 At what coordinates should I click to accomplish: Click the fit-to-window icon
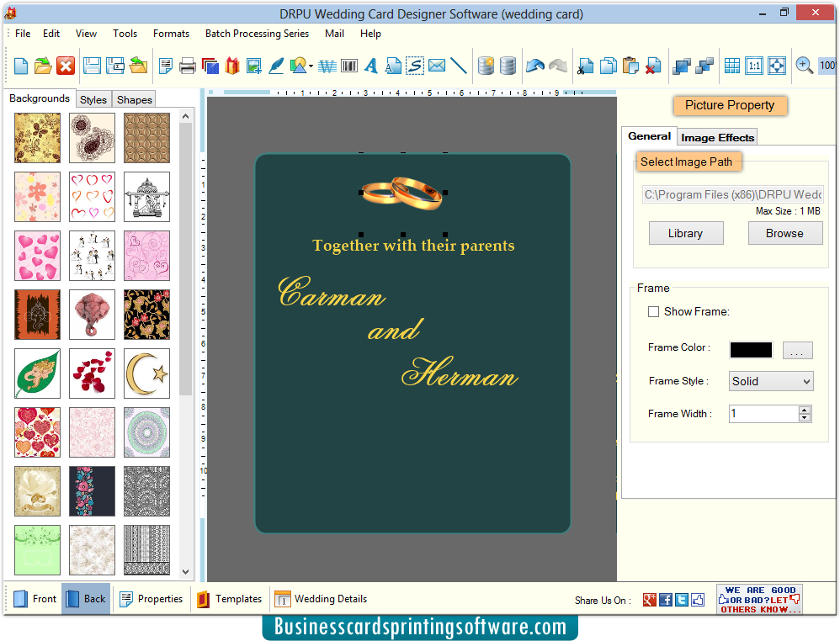pyautogui.click(x=777, y=66)
